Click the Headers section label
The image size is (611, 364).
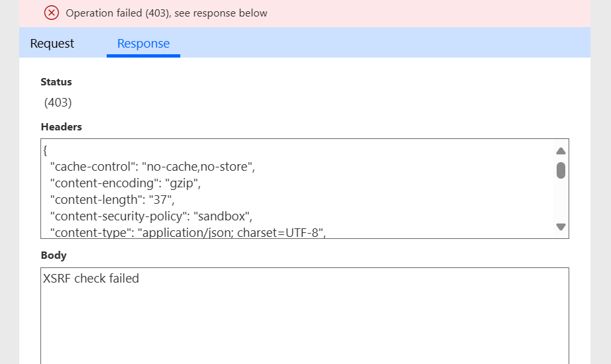coord(61,127)
